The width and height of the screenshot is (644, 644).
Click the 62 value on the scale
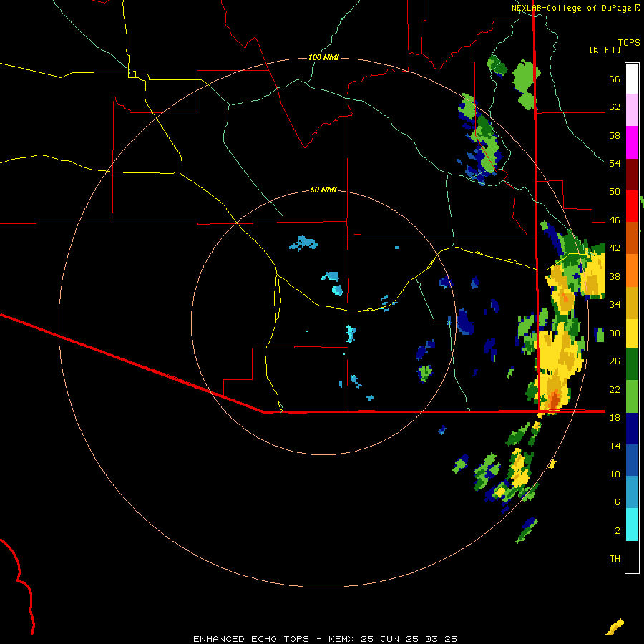615,107
